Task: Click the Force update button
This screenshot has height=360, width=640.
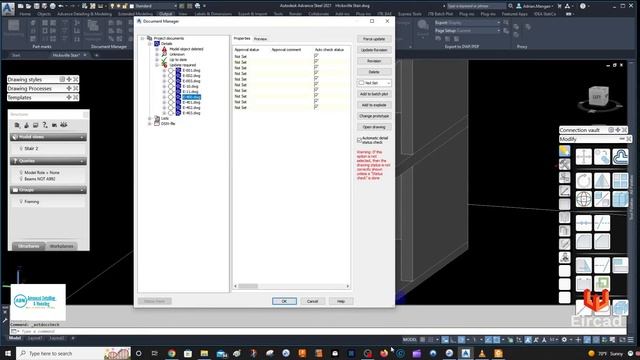Action: pos(374,39)
